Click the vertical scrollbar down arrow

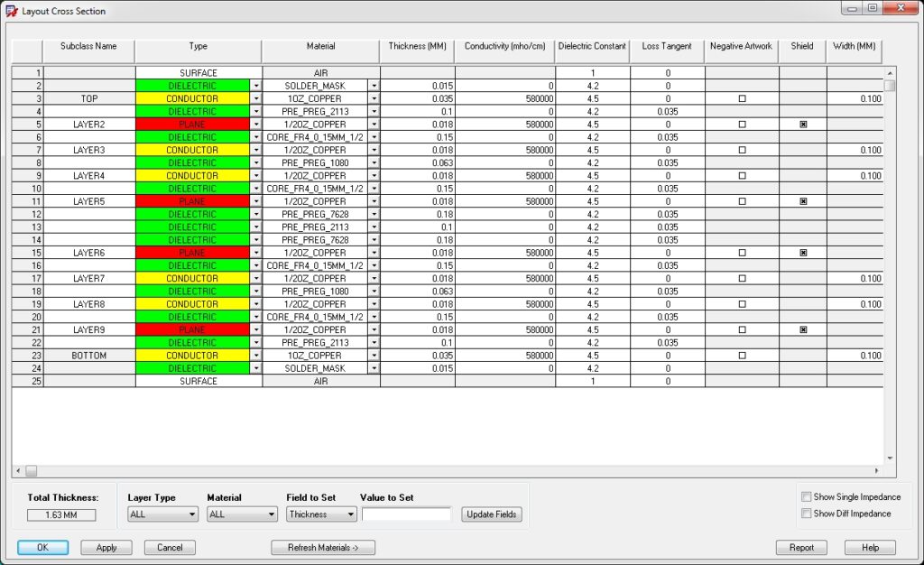coord(890,458)
